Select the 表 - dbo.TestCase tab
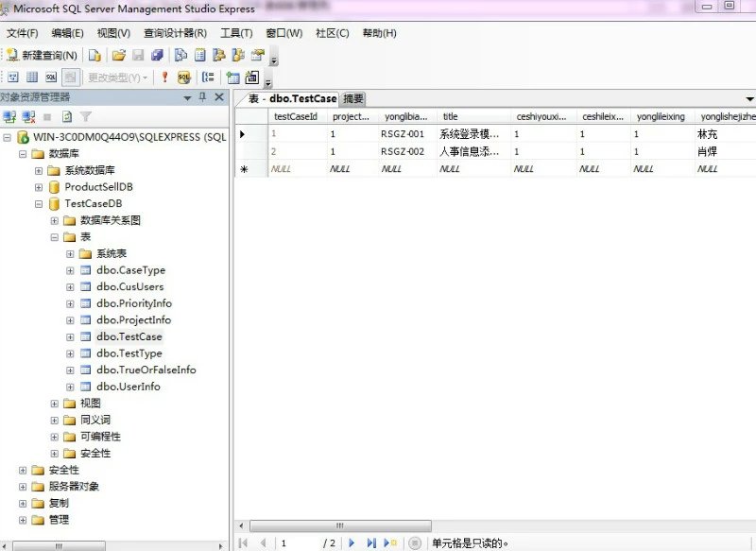756x551 pixels. [292, 99]
